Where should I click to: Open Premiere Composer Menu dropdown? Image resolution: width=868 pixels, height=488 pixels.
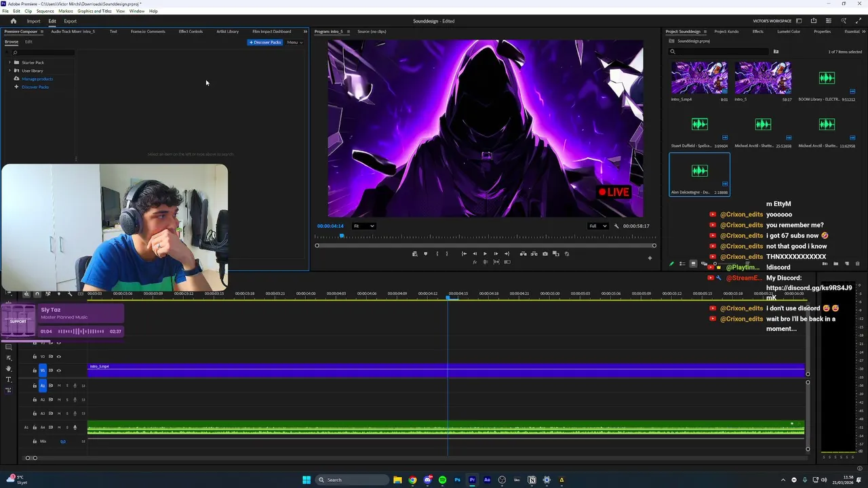point(294,42)
